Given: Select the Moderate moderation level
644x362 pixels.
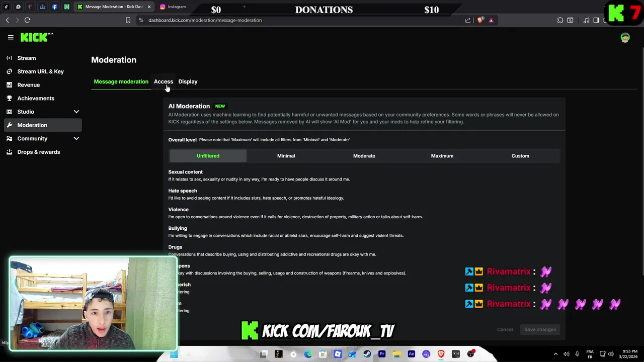Looking at the screenshot, I should [x=364, y=156].
